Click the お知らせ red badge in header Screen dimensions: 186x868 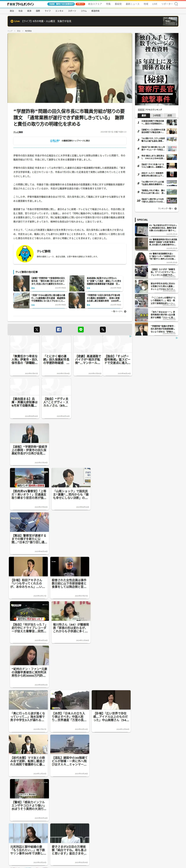80,4
